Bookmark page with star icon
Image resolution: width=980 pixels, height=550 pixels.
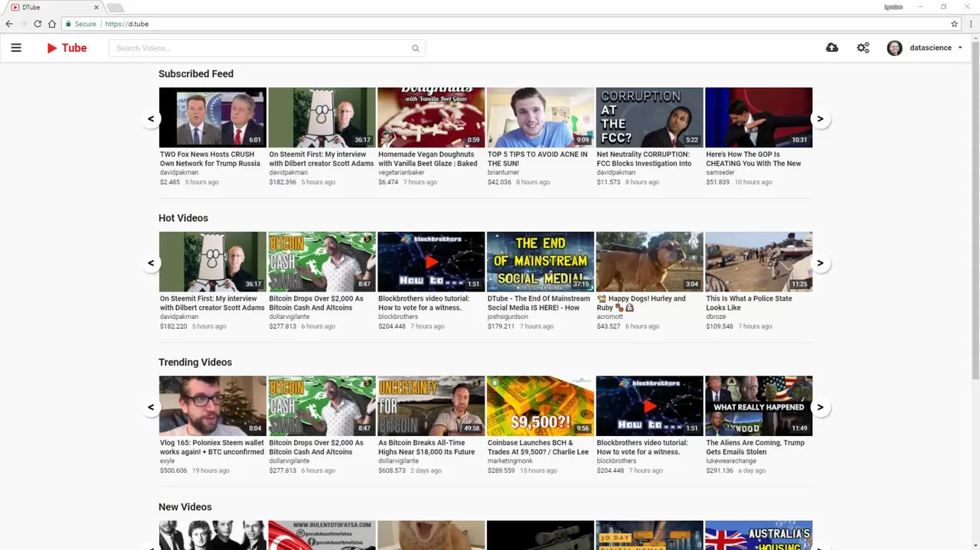click(955, 24)
